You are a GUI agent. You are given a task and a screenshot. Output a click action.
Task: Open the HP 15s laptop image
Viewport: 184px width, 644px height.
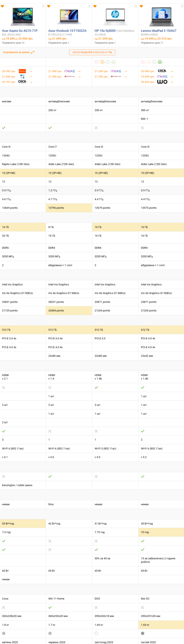[115, 17]
